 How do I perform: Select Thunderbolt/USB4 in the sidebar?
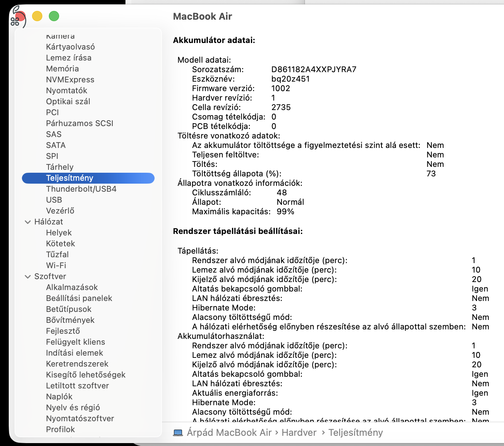point(81,189)
